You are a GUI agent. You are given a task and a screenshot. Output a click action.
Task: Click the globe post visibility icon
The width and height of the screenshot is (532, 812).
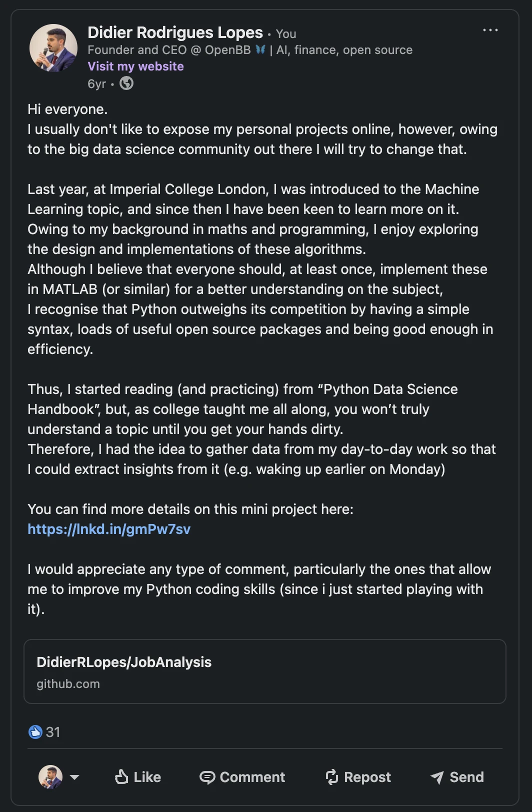[x=126, y=83]
